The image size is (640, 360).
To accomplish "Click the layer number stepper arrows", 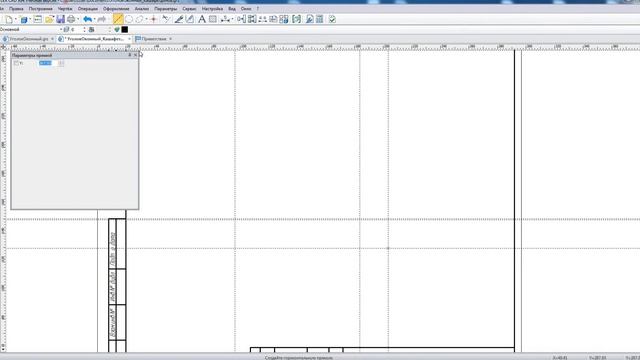I will click(84, 29).
